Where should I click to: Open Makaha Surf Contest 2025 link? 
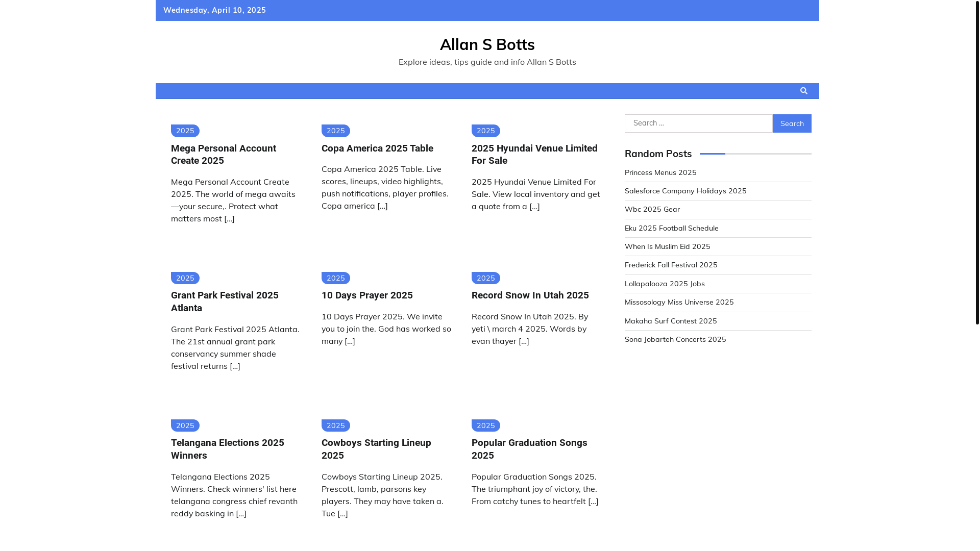[x=671, y=321]
